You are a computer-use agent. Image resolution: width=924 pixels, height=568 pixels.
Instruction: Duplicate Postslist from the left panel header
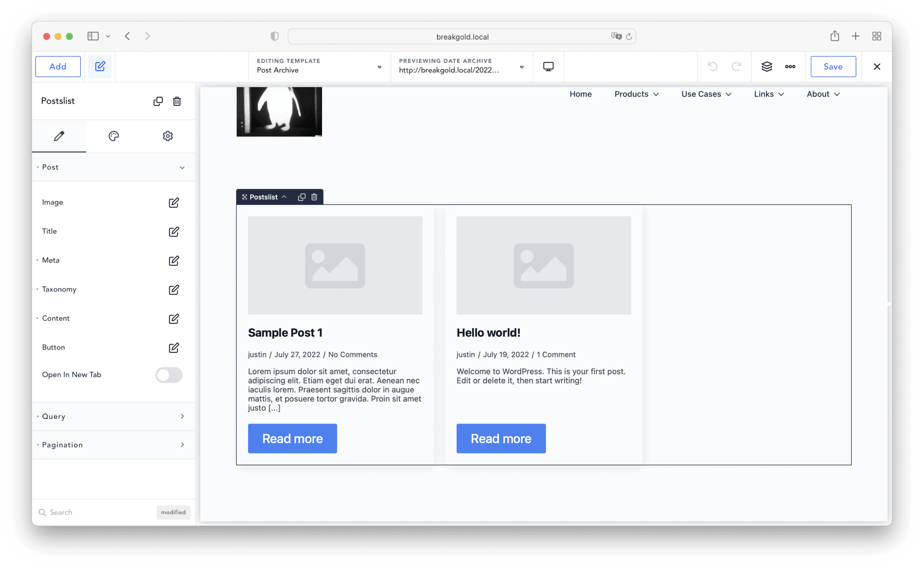[x=158, y=101]
